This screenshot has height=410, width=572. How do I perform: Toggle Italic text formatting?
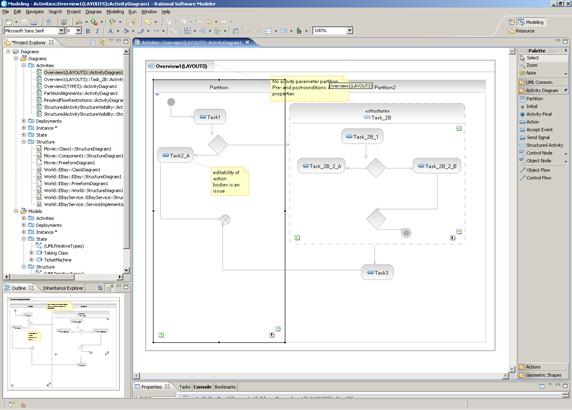click(x=97, y=31)
